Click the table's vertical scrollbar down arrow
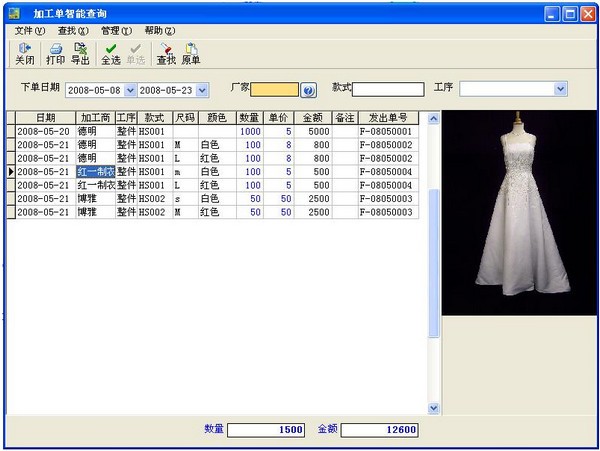The width and height of the screenshot is (600, 451). click(x=434, y=408)
